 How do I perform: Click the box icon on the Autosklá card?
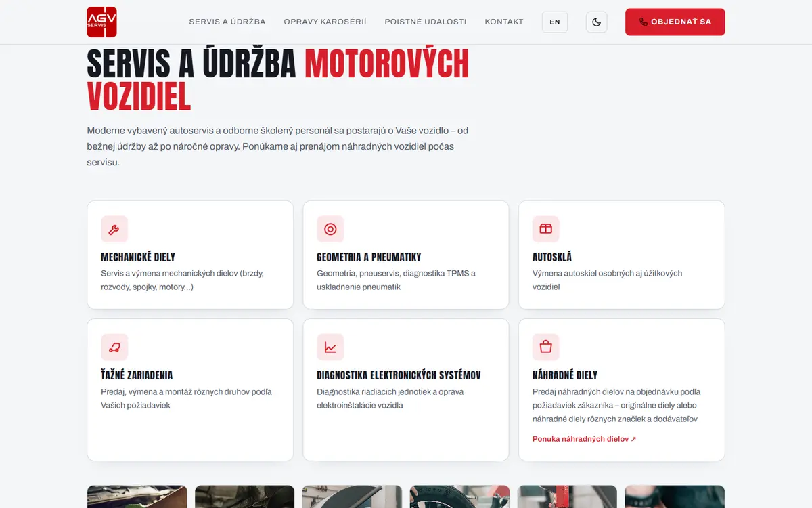point(546,229)
